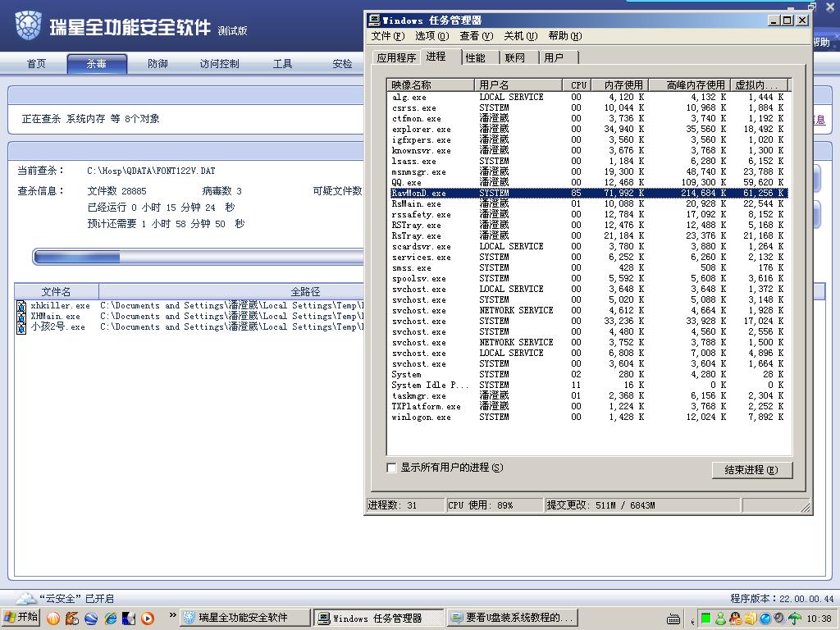The width and height of the screenshot is (840, 630).
Task: Open Internet Explorer from quick launch
Action: click(x=111, y=619)
